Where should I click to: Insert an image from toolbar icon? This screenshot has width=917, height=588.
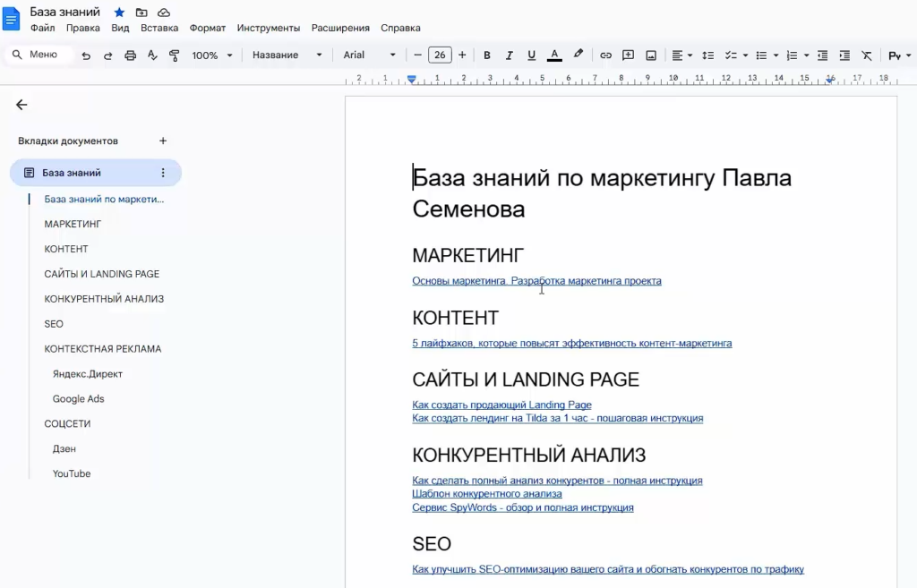point(651,55)
